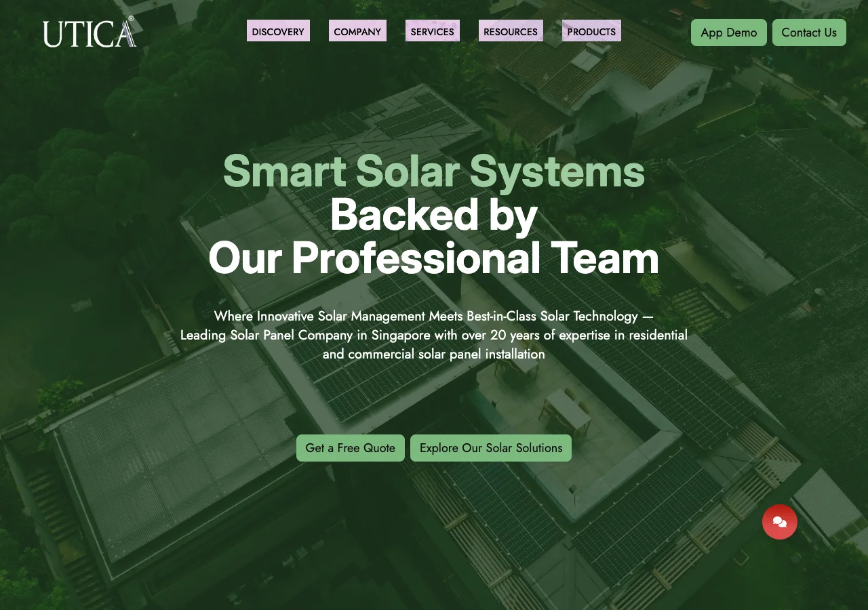
Task: Click the Backed by heading line
Action: [x=433, y=215]
